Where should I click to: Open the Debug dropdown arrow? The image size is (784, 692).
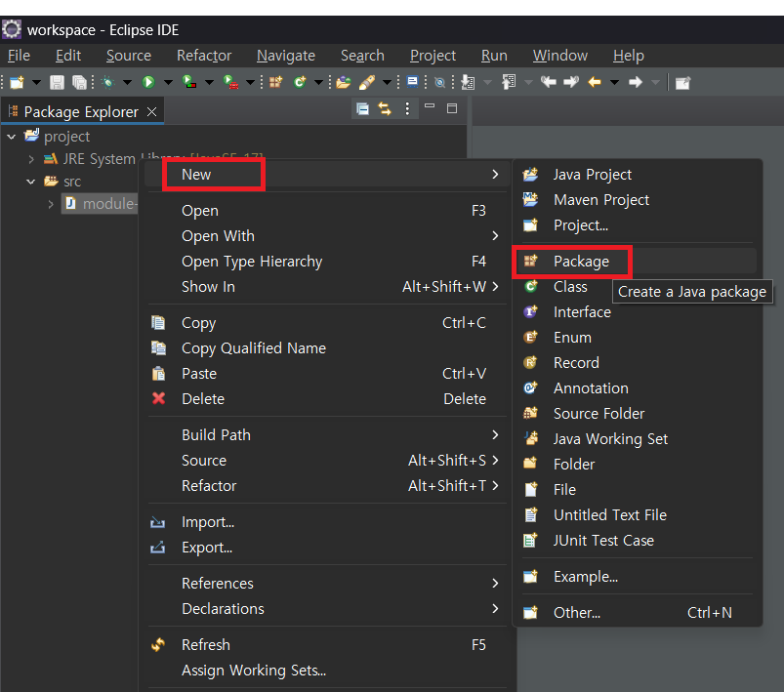point(128,83)
